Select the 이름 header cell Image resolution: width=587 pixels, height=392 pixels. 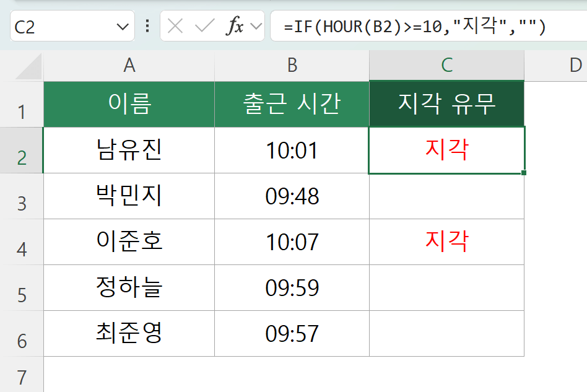[x=129, y=105]
